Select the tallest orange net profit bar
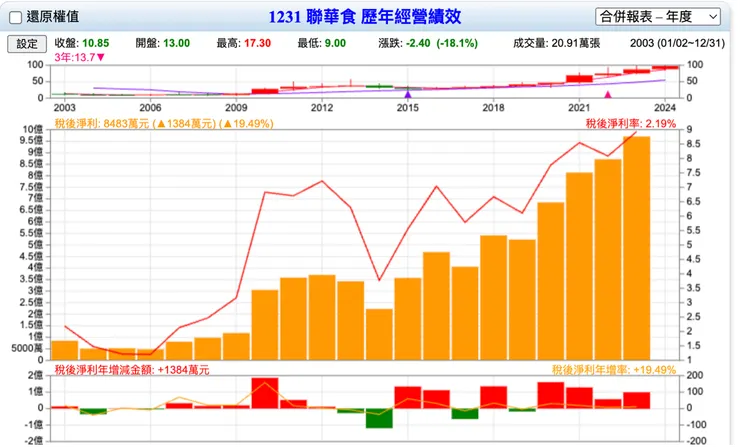Screen dimensions: 740x447 [x=636, y=248]
